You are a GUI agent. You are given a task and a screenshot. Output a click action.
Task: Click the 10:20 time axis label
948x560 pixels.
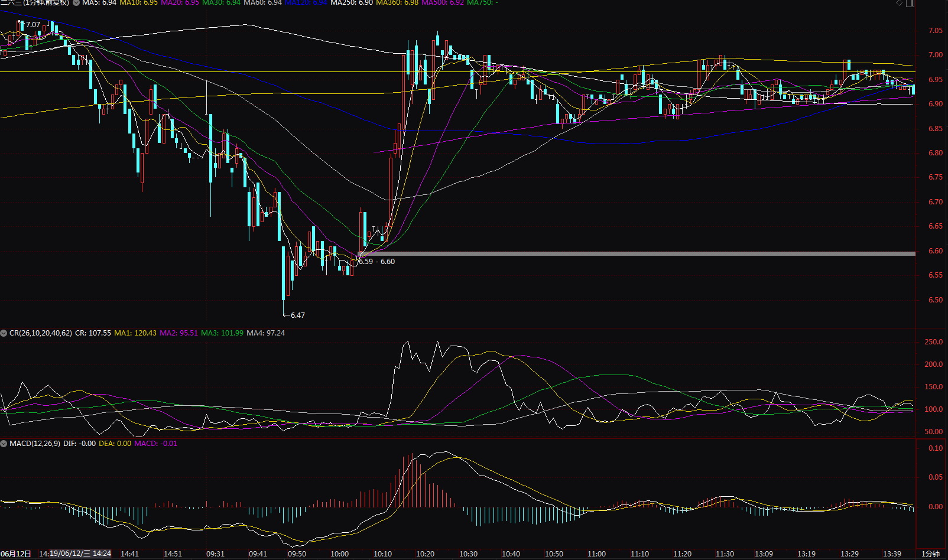click(425, 554)
